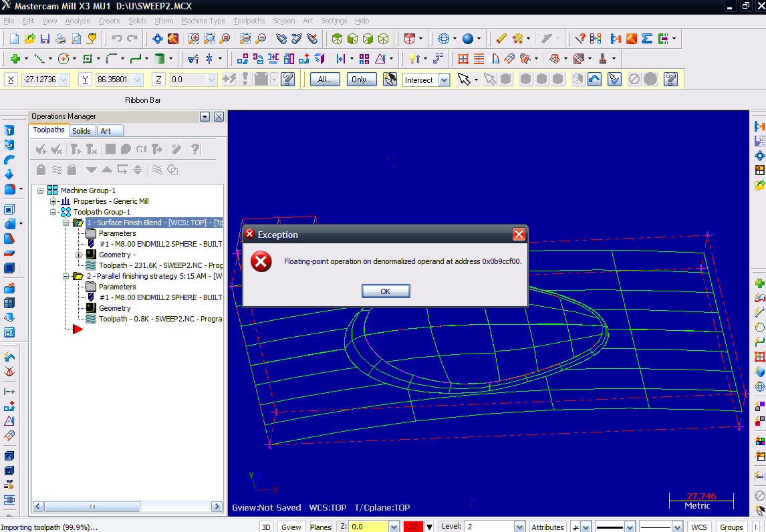Image resolution: width=766 pixels, height=532 pixels.
Task: Collapse Toolpath Group-1 node
Action: [x=53, y=212]
